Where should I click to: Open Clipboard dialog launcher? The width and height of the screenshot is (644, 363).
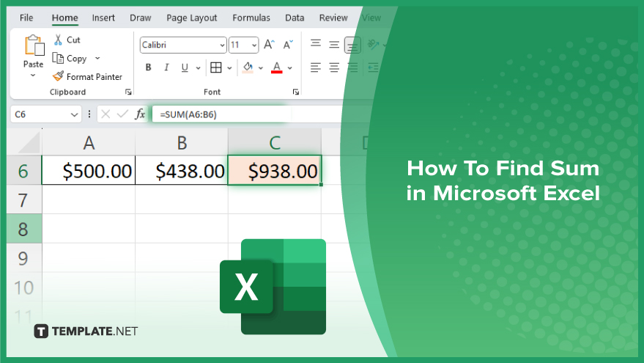point(128,92)
